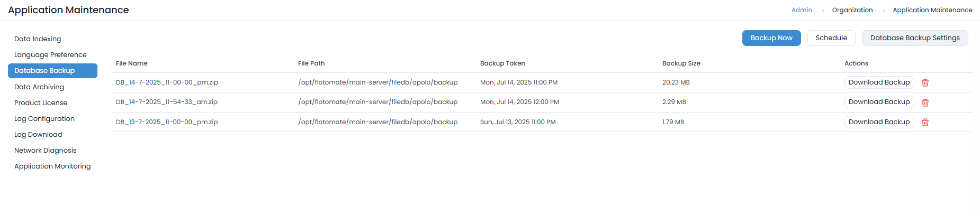Screen dimensions: 980x215
Task: Click the Admin breadcrumb link
Action: pyautogui.click(x=802, y=10)
